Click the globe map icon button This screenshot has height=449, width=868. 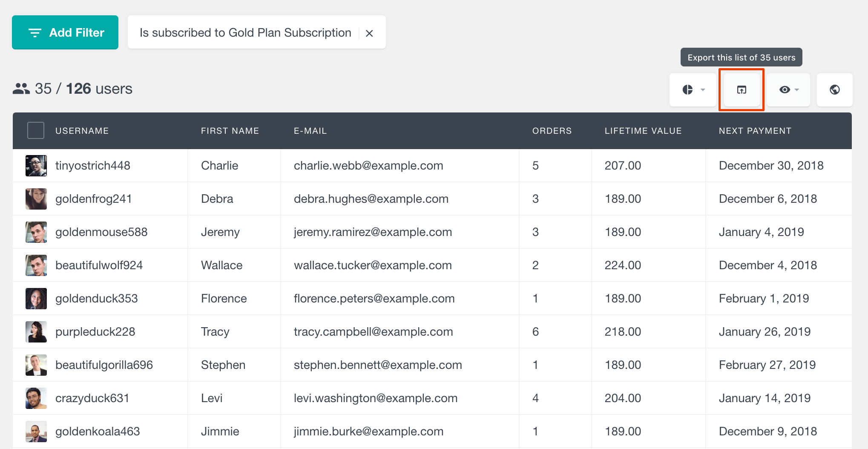coord(834,89)
